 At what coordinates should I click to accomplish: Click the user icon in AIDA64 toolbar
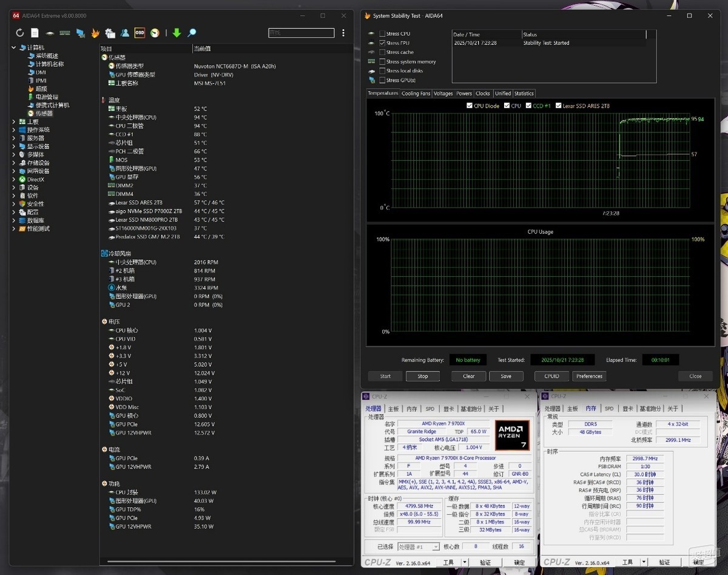pyautogui.click(x=124, y=33)
